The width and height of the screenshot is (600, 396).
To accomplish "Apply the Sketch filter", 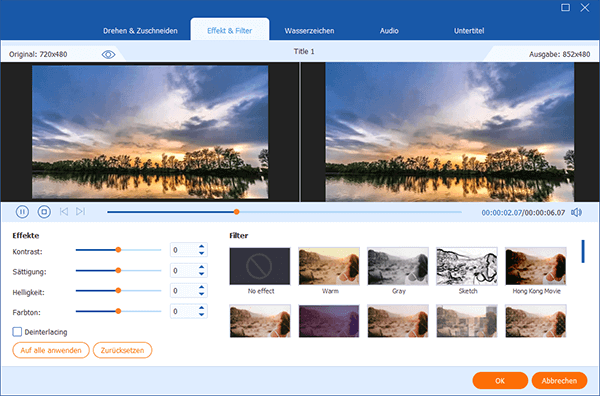I will point(467,266).
